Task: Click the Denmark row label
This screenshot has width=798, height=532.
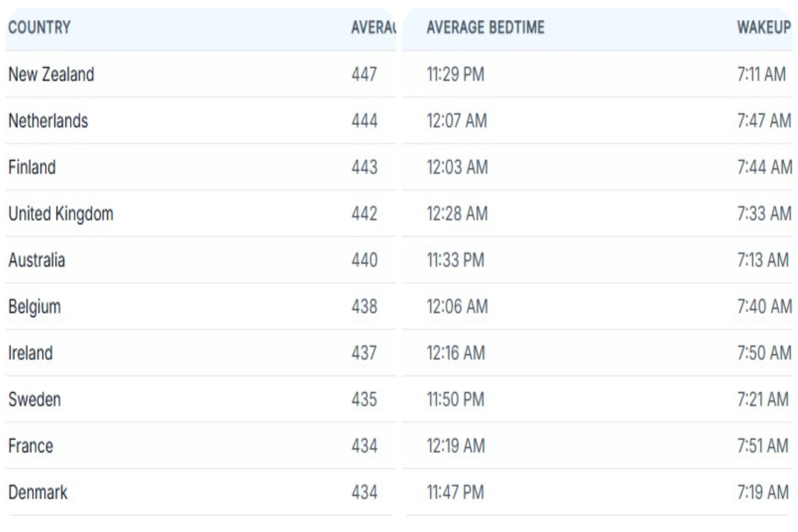Action: (x=38, y=493)
